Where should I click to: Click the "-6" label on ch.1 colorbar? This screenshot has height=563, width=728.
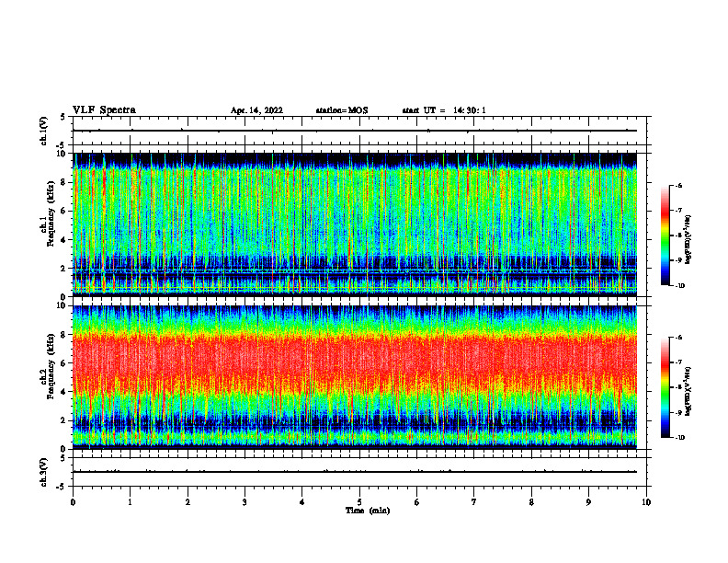678,185
